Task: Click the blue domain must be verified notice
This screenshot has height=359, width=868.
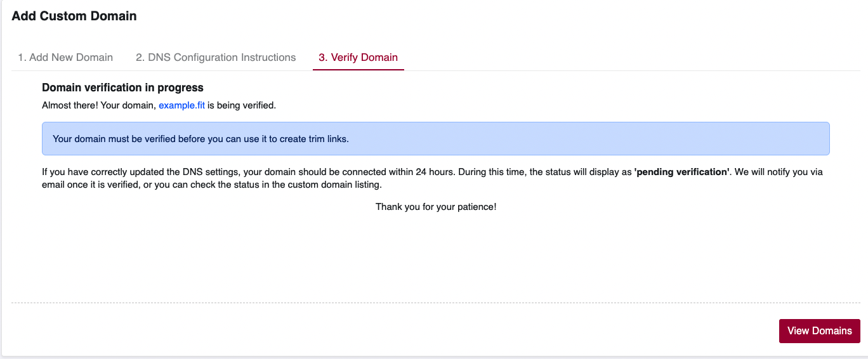Action: click(436, 138)
